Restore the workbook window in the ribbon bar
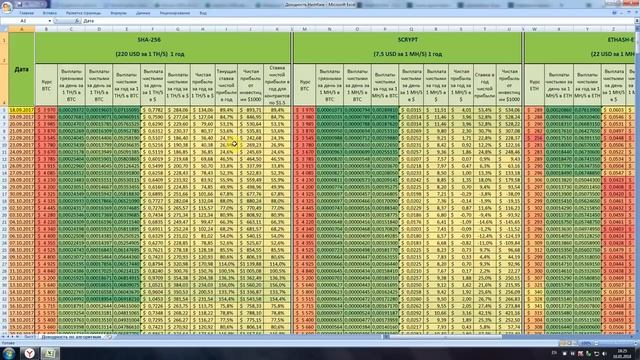This screenshot has height=360, width=640. pos(629,13)
